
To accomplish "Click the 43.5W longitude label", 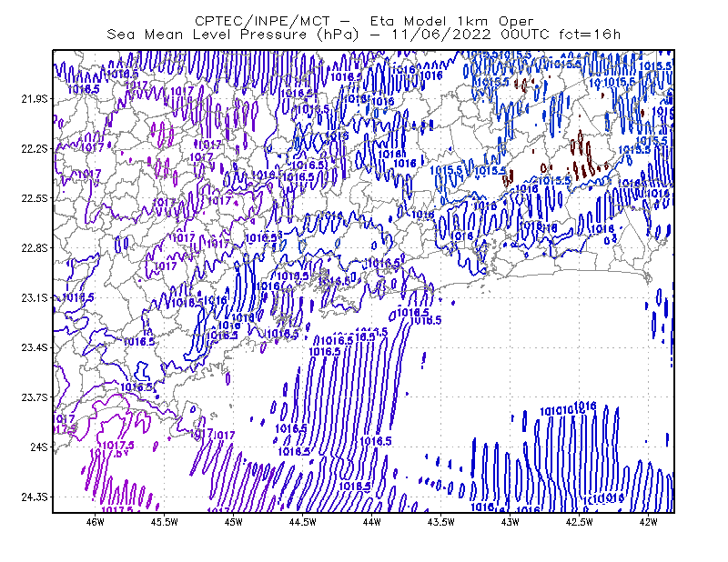I will [x=440, y=522].
